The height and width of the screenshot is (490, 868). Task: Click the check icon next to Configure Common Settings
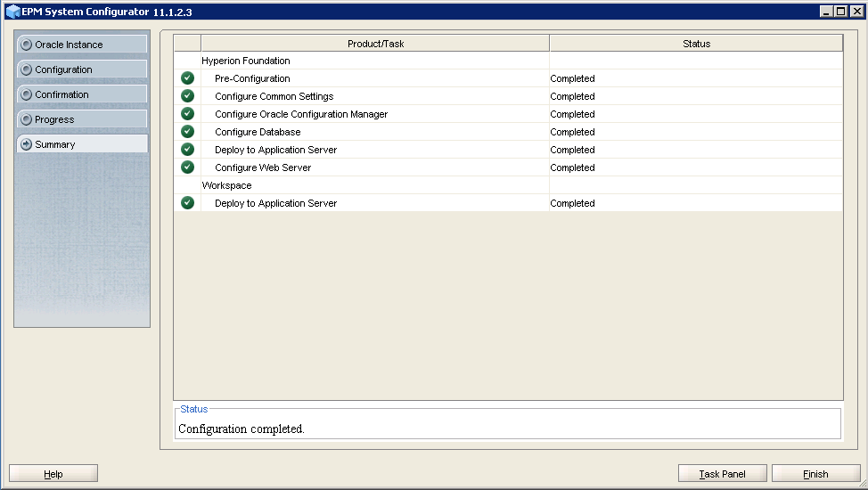[x=187, y=96]
